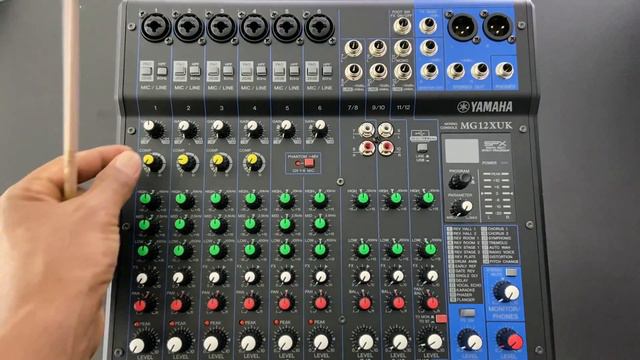Select the channel 4 XLR combo input jack

click(x=254, y=27)
